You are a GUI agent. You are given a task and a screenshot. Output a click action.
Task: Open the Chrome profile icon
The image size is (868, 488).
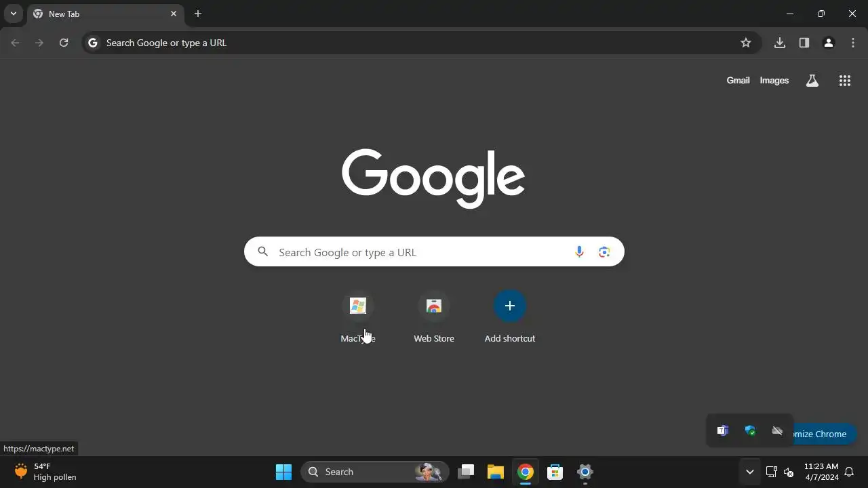(x=829, y=43)
